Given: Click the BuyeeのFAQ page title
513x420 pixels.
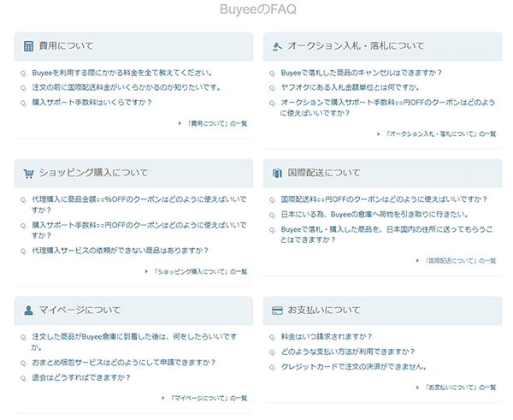Looking at the screenshot, I should (x=258, y=9).
